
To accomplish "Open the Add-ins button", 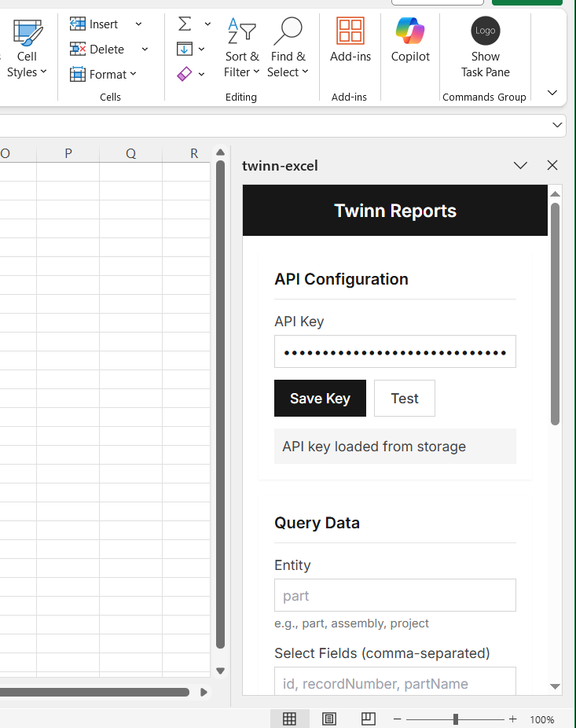I will 350,40.
